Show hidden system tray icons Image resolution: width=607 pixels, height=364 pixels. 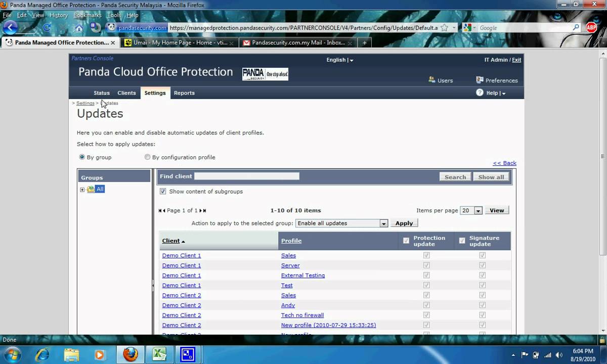(513, 355)
